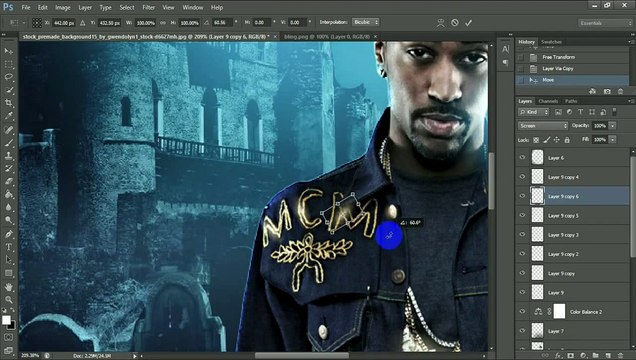Open the Paragraph panel icon
636x360 pixels.
pyautogui.click(x=505, y=62)
